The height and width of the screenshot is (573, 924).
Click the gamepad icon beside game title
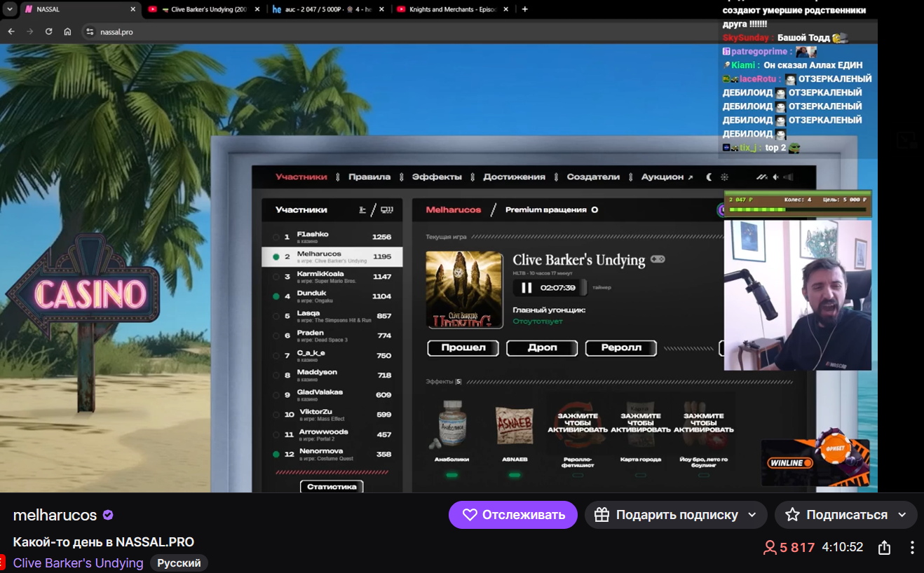pyautogui.click(x=658, y=259)
